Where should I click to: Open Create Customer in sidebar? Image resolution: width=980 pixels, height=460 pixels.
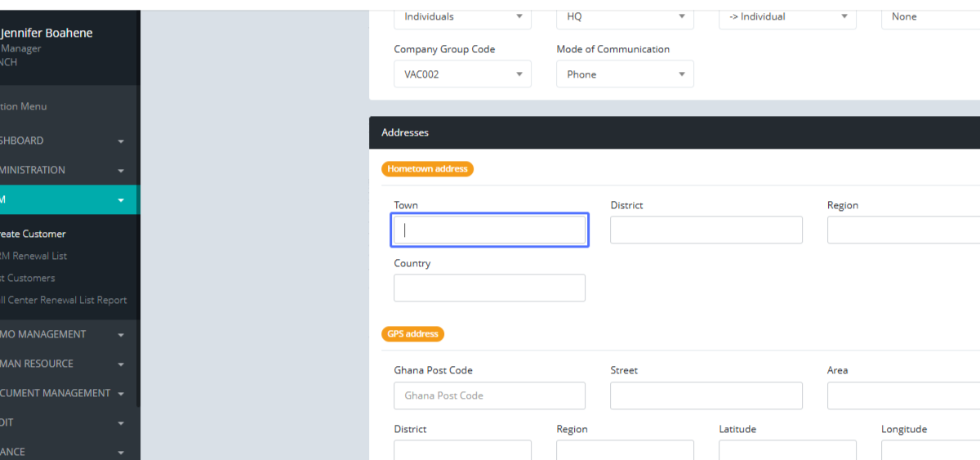pyautogui.click(x=34, y=234)
